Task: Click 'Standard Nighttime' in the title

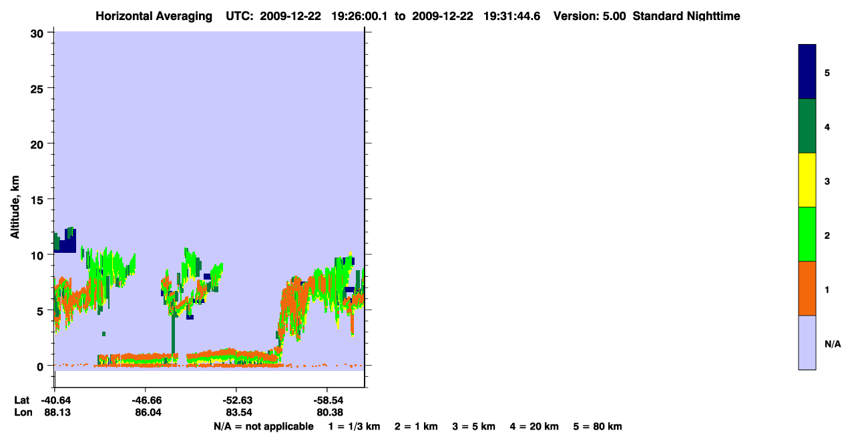Action: click(x=686, y=16)
